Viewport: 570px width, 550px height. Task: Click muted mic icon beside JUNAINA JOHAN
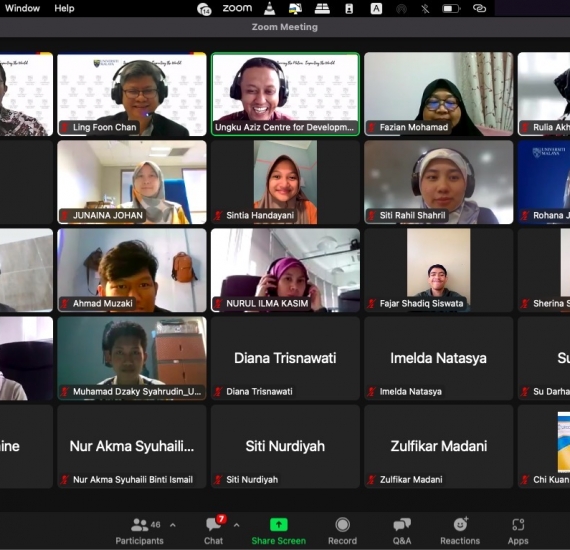coord(65,215)
